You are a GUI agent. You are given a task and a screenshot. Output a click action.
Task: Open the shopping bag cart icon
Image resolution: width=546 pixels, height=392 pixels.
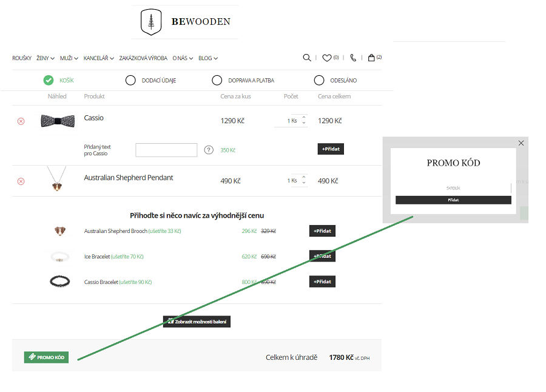click(x=371, y=58)
